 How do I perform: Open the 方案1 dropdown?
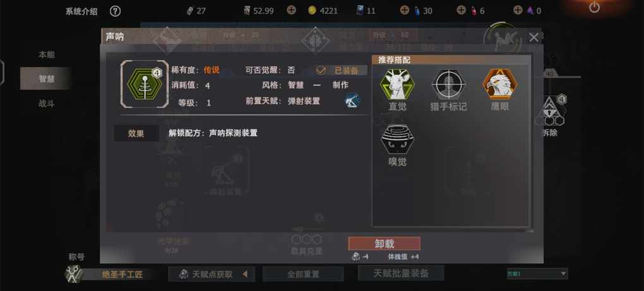pos(537,273)
